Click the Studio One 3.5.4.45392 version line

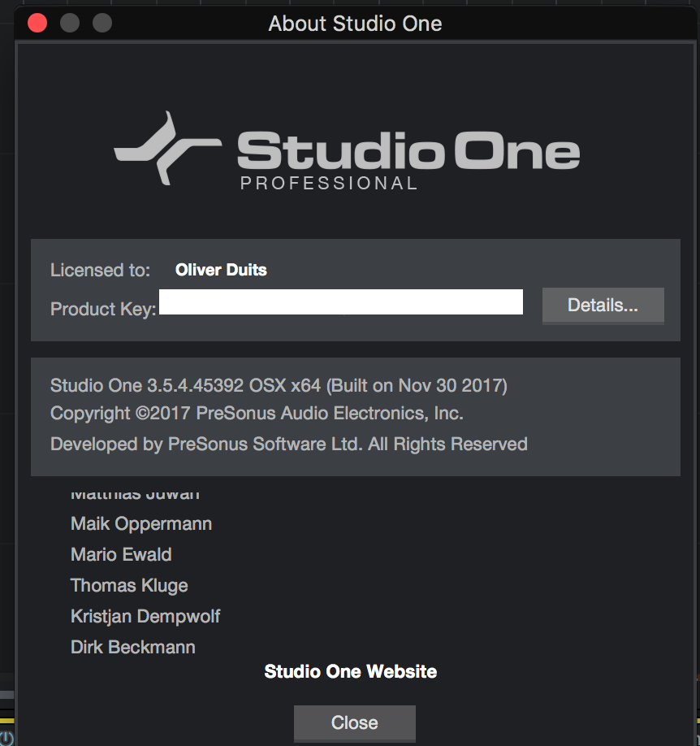pos(279,385)
